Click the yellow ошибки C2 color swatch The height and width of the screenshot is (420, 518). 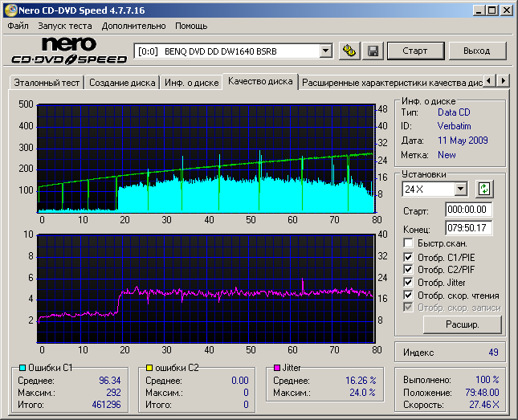tap(149, 368)
